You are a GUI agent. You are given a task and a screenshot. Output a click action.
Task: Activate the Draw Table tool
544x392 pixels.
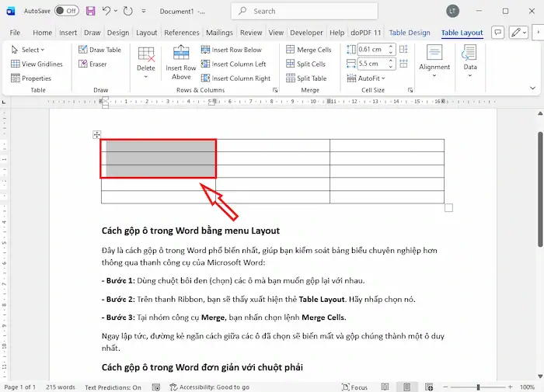point(100,50)
